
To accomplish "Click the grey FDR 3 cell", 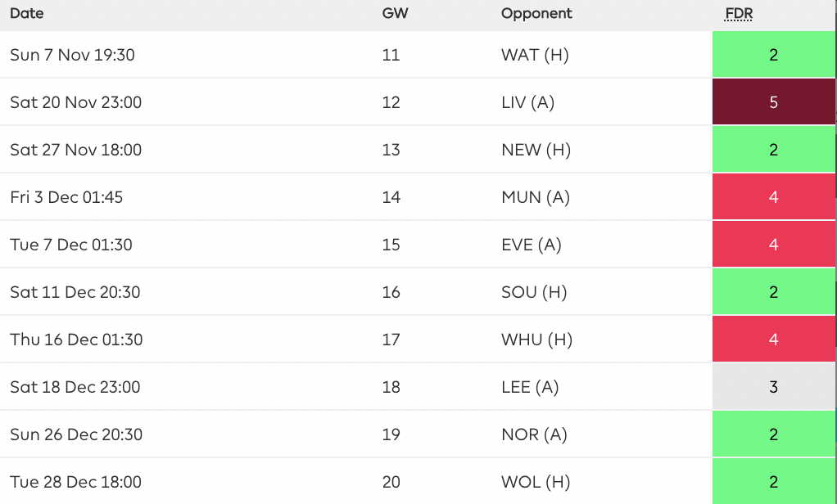I will (x=773, y=387).
